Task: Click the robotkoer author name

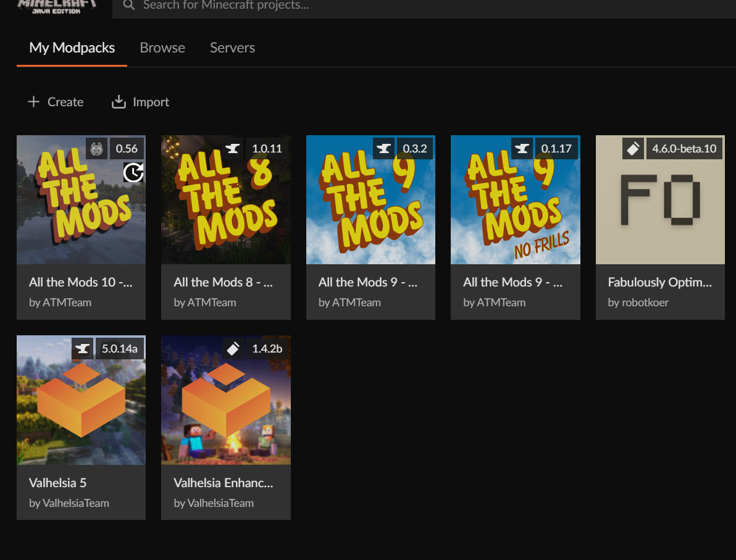Action: [x=638, y=303]
